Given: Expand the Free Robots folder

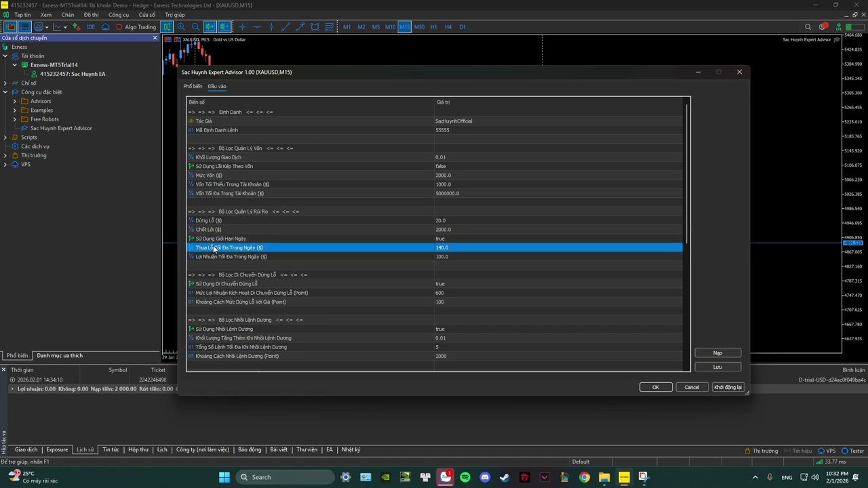Looking at the screenshot, I should (15, 119).
